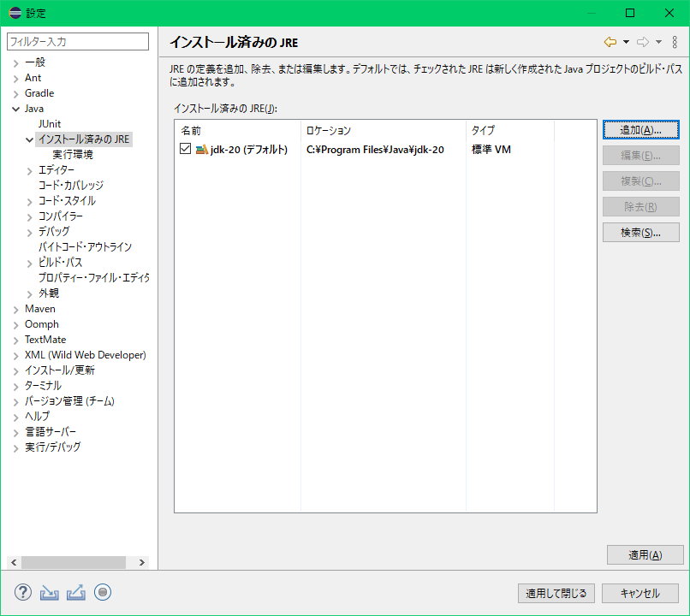Close the 設定 dialog window
The height and width of the screenshot is (616, 690).
coord(669,13)
